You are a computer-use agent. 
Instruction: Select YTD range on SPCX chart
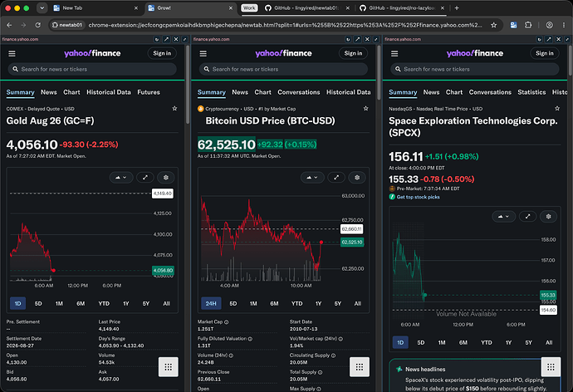pos(486,343)
